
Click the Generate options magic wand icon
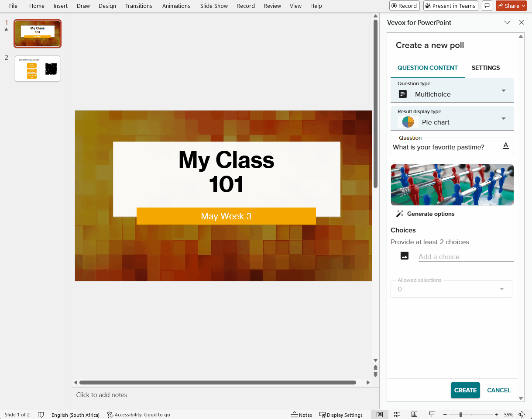tap(399, 214)
